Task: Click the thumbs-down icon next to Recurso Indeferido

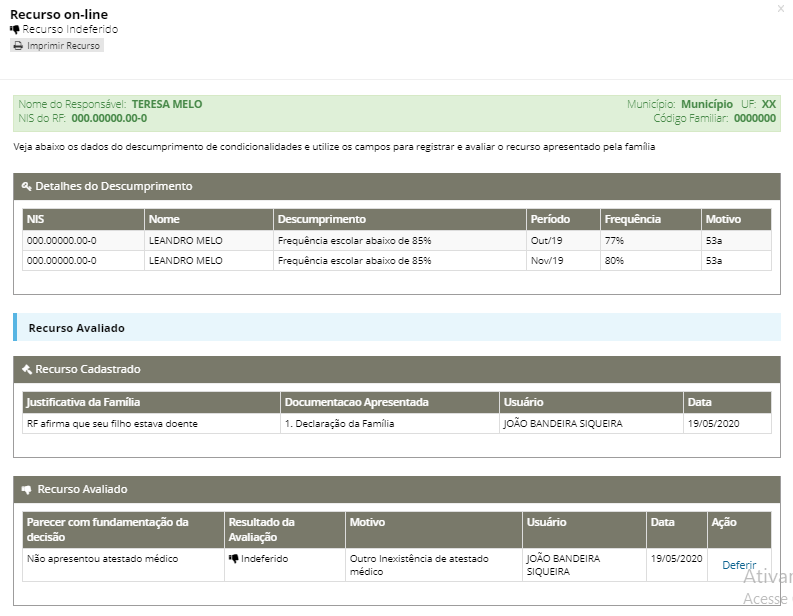Action: tap(15, 29)
